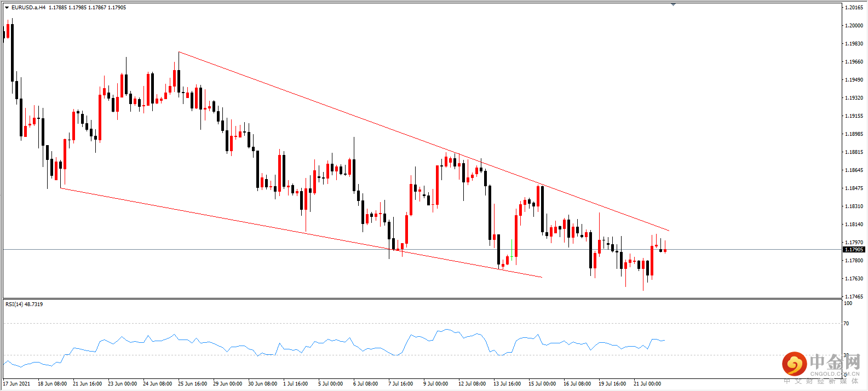Viewport: 868px width, 391px height.
Task: Click the time axis label 1 Jul 16:00
Action: pyautogui.click(x=296, y=384)
